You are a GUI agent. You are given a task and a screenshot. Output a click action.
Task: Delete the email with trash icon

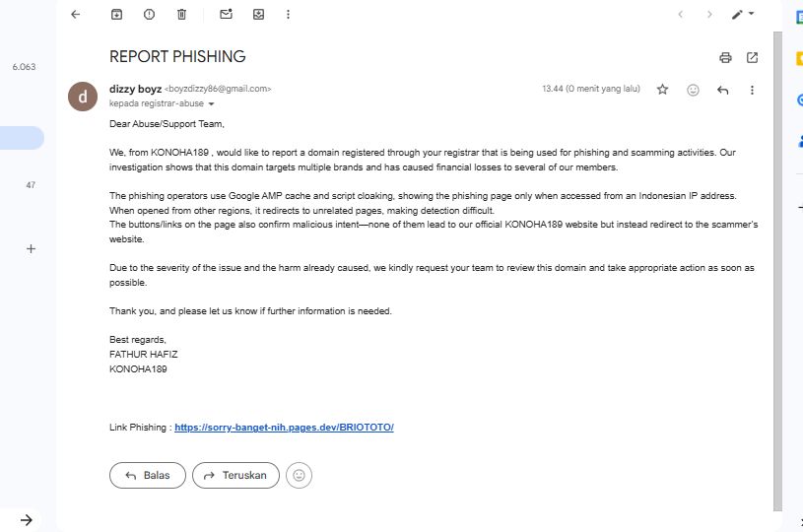click(181, 15)
